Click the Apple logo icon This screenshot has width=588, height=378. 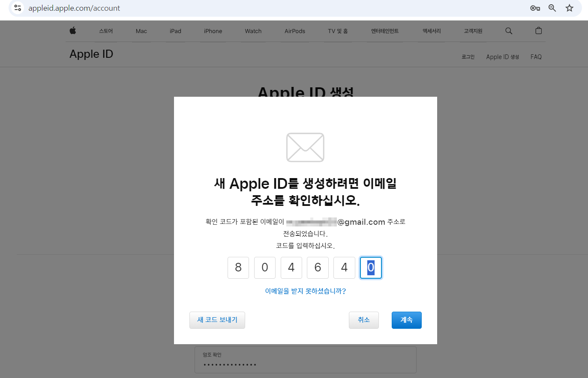pos(73,31)
